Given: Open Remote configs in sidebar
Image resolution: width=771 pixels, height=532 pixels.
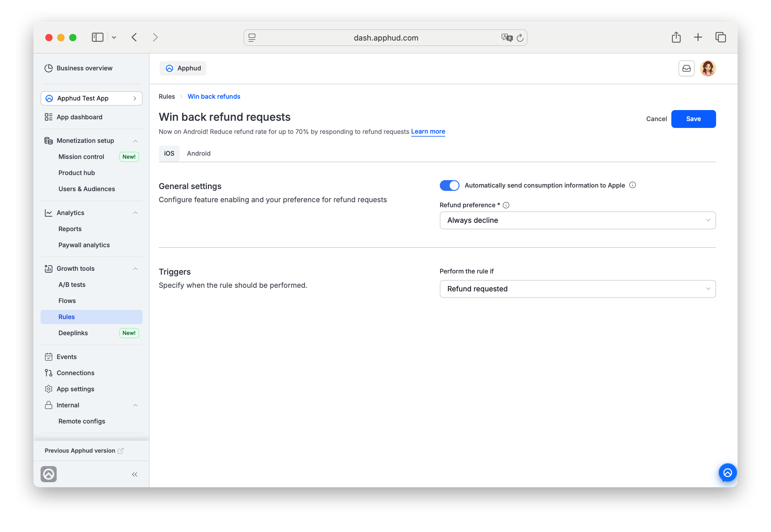Looking at the screenshot, I should tap(82, 421).
